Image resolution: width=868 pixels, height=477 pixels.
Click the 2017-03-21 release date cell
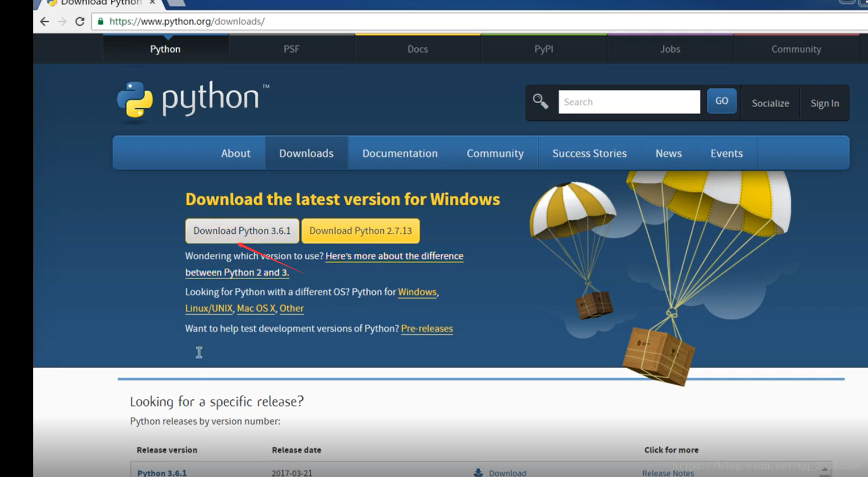pos(292,472)
